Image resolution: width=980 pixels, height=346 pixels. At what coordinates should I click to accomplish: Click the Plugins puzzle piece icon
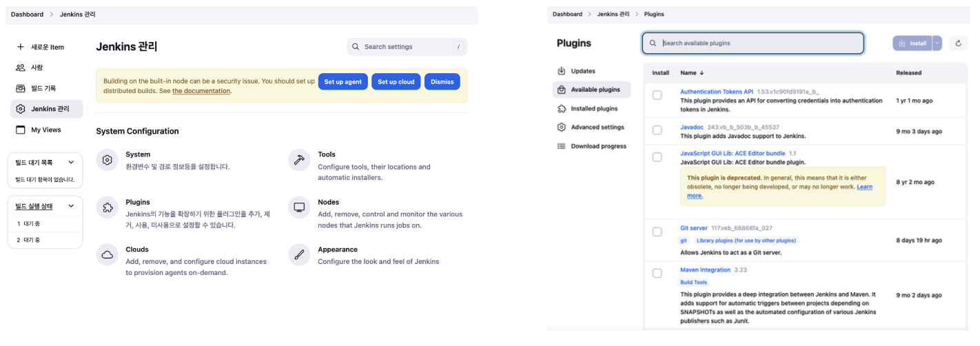pos(108,207)
